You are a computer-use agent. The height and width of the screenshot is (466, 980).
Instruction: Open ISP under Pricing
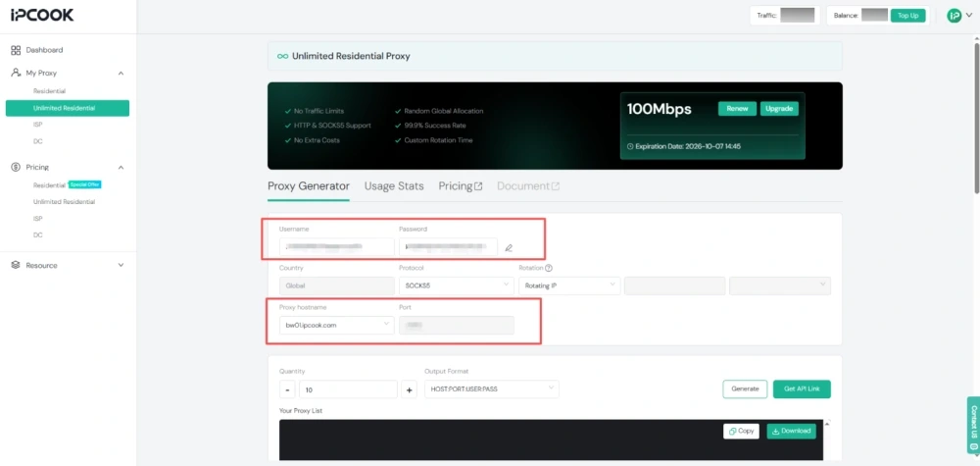37,219
